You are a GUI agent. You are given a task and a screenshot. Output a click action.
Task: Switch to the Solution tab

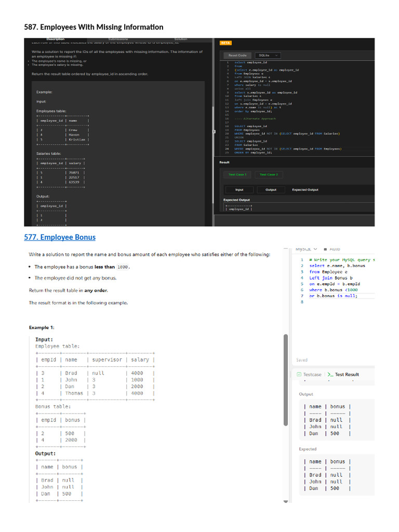[x=181, y=39]
